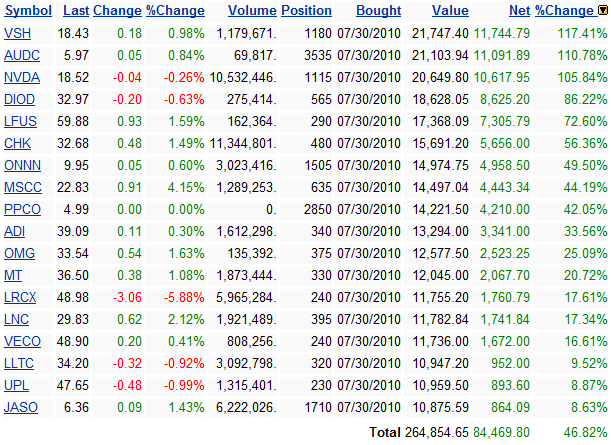The width and height of the screenshot is (611, 445).
Task: Select AUDC position 3535
Action: point(318,56)
